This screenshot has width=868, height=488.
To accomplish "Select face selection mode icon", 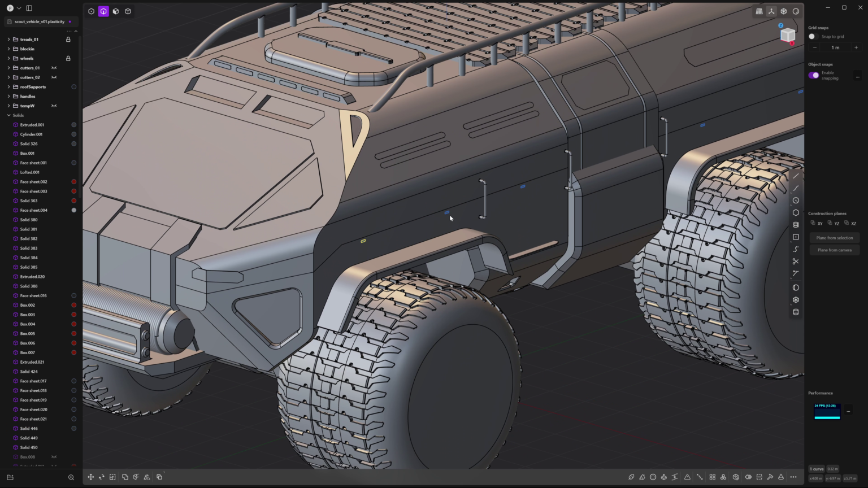I will click(116, 11).
